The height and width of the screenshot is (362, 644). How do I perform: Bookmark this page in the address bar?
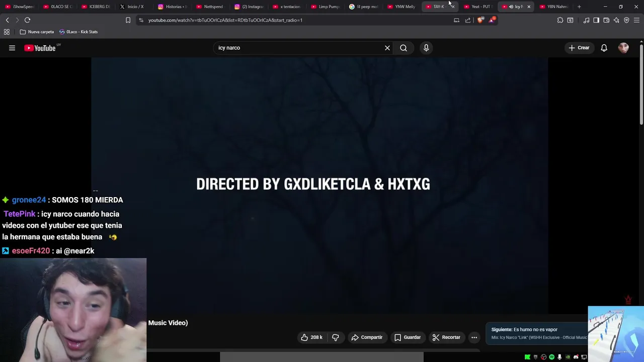(128, 20)
